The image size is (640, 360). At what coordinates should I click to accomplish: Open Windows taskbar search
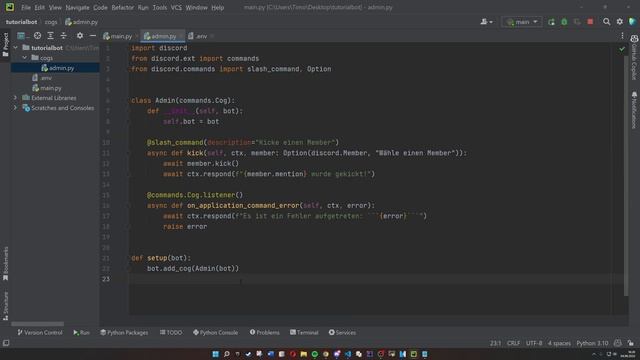tap(227, 354)
